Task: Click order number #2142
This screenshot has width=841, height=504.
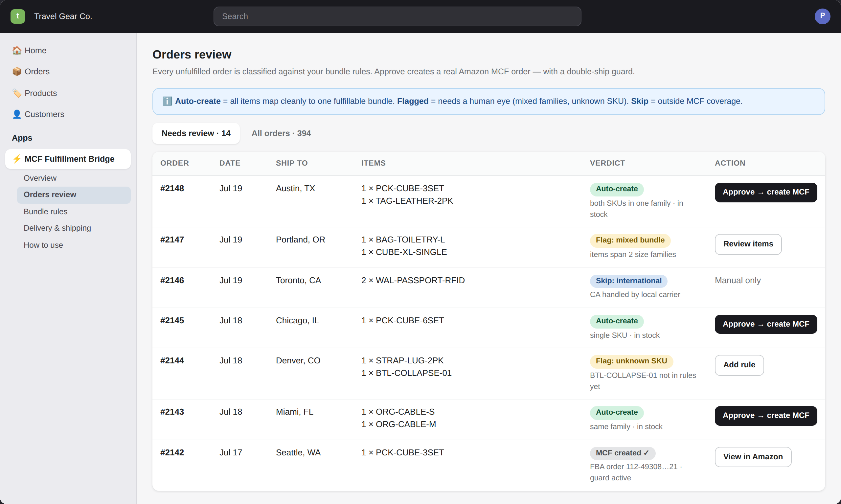Action: point(172,453)
